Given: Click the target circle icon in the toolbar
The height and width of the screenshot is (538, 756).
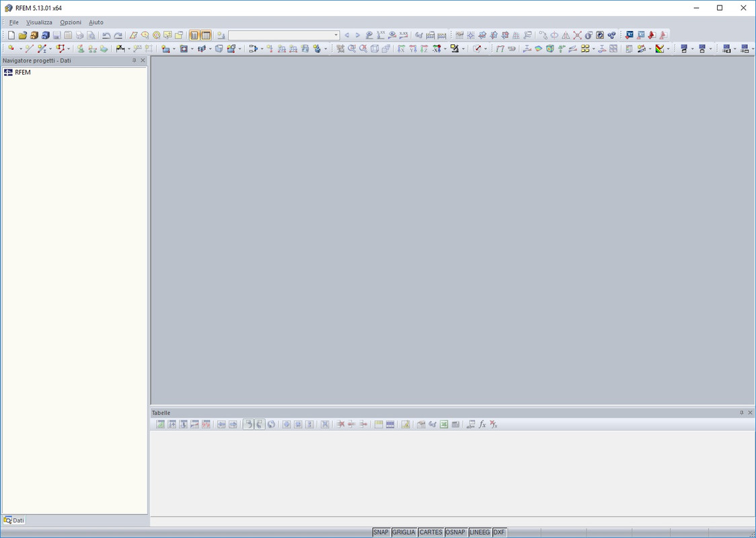Looking at the screenshot, I should tap(156, 35).
